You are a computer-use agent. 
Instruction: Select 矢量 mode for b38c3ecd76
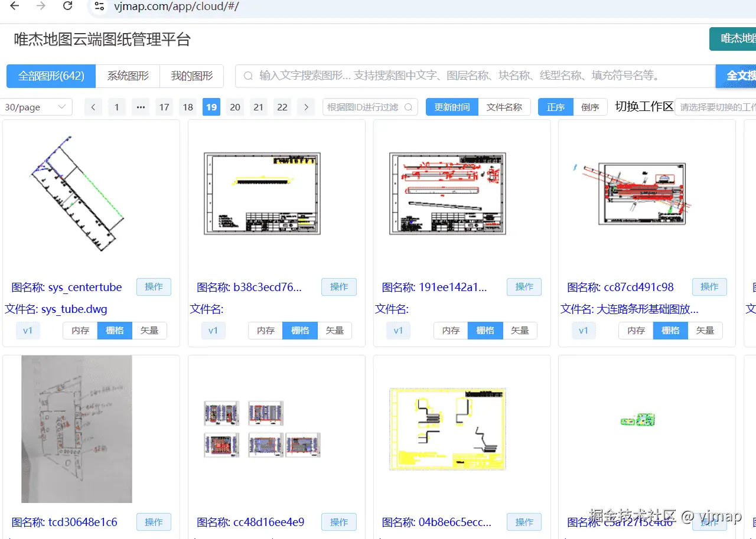click(335, 331)
